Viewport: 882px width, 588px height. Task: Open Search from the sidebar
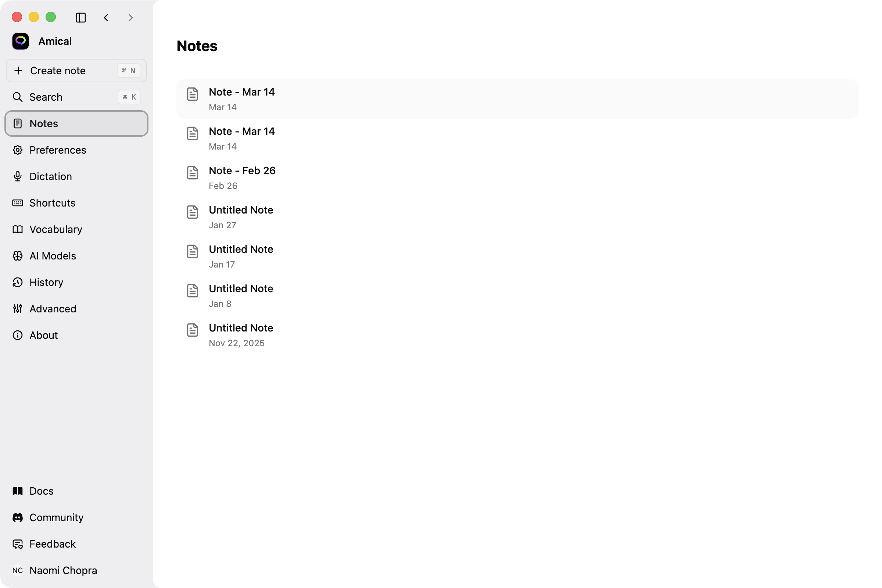click(x=46, y=97)
